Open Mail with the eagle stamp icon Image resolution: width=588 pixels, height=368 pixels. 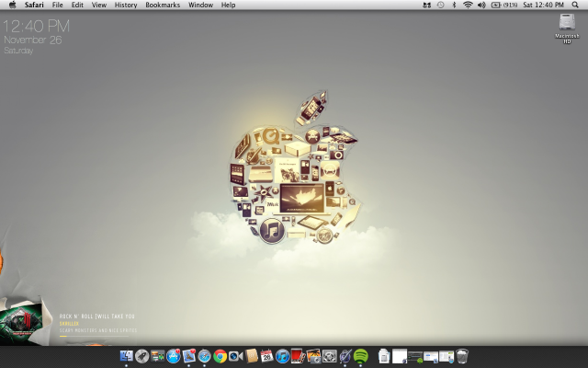tap(189, 356)
